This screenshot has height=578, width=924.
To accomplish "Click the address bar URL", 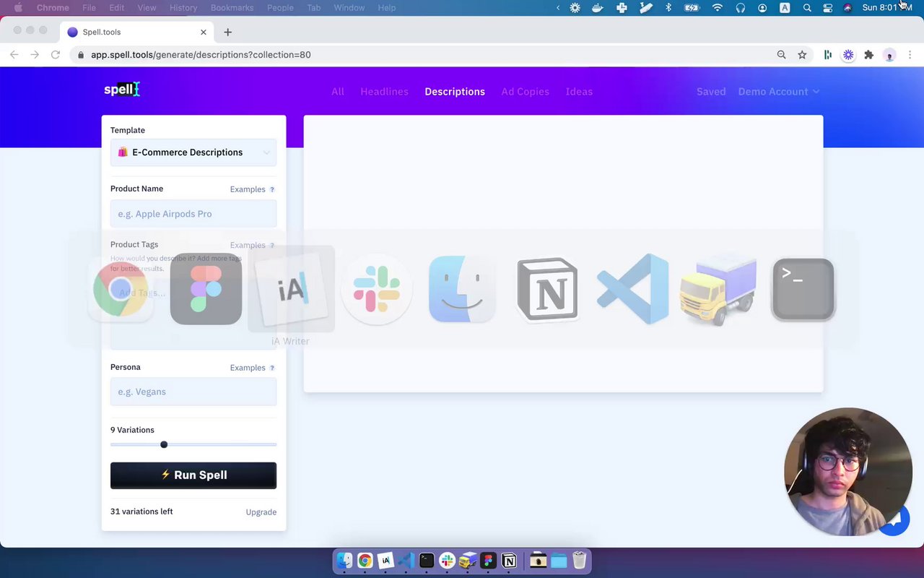I will click(201, 55).
